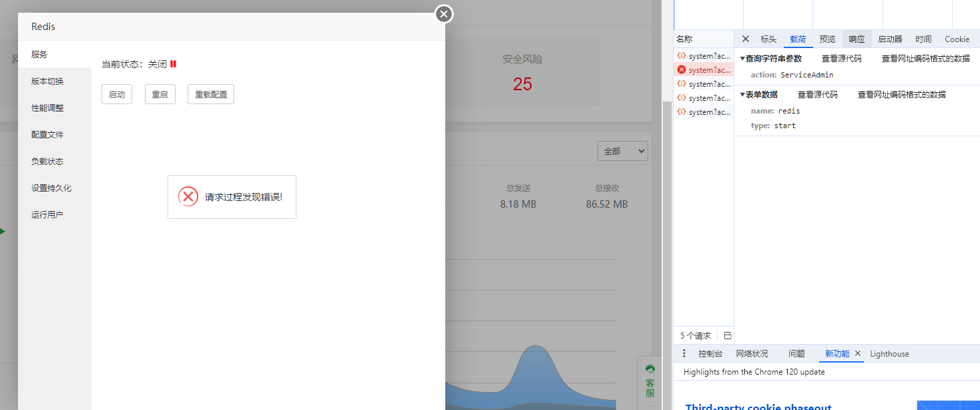Select the 服务 tab in the Redis dialog
Image resolution: width=980 pixels, height=410 pixels.
coord(55,54)
